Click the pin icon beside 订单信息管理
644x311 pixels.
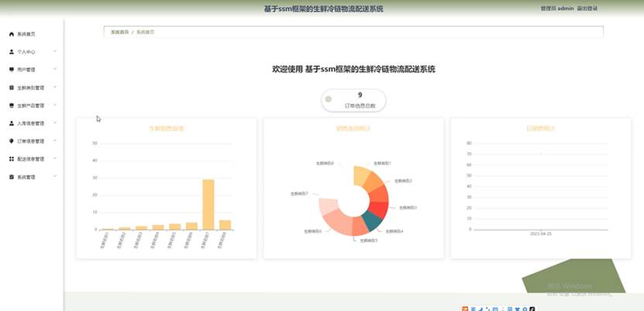tap(12, 141)
